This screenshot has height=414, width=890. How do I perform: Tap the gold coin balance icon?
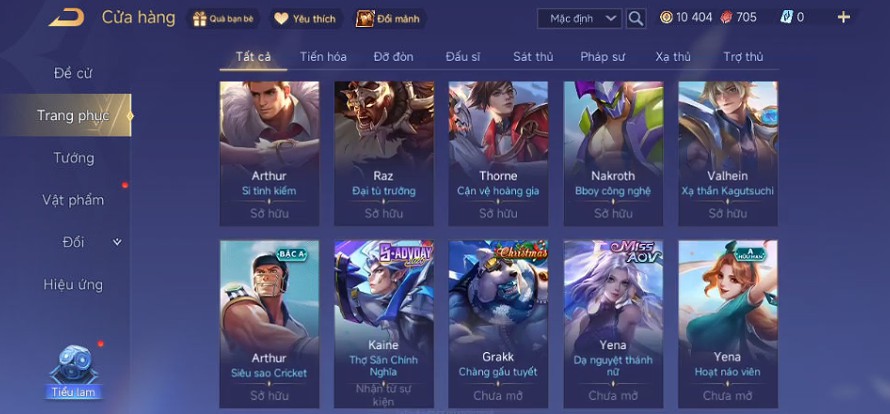pyautogui.click(x=666, y=18)
